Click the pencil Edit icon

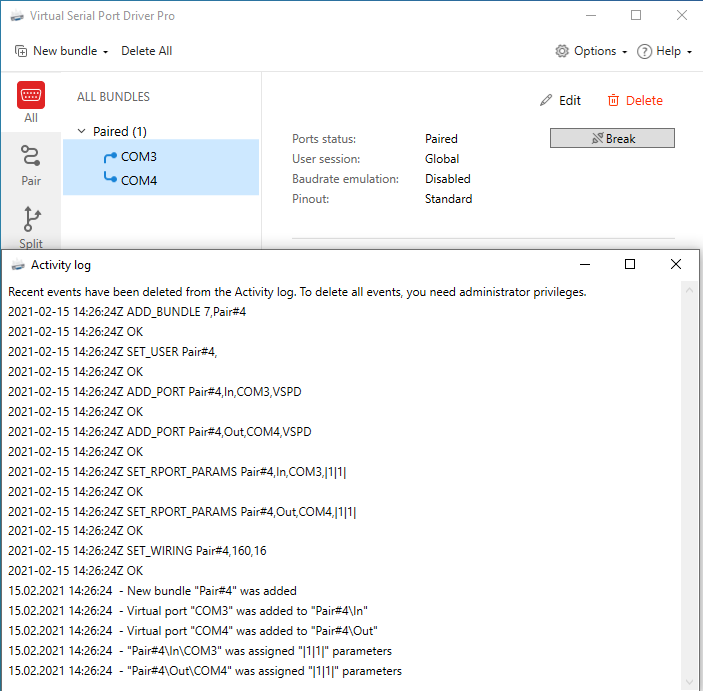pyautogui.click(x=546, y=100)
